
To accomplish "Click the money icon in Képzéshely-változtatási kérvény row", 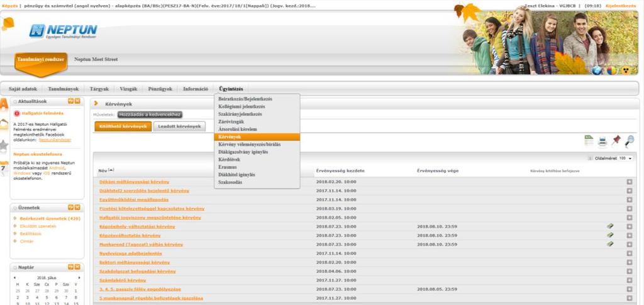I will [x=610, y=226].
